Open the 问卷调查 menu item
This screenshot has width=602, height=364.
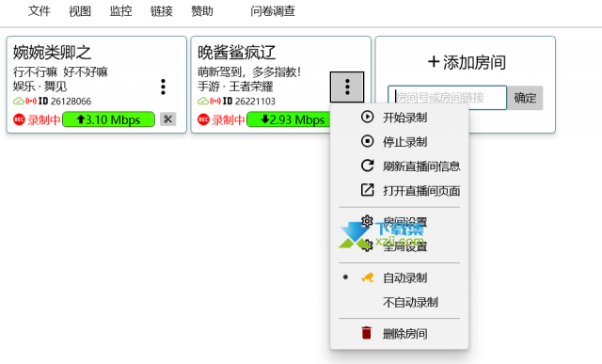click(x=273, y=11)
